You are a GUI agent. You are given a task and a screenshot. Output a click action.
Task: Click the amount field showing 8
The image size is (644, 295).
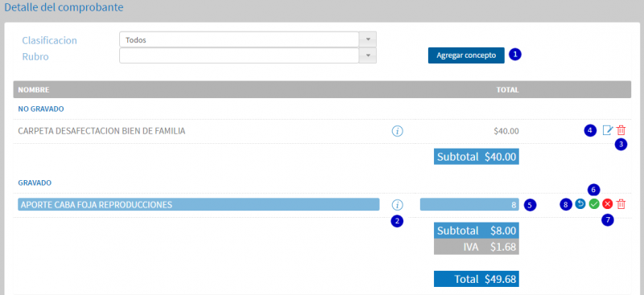[469, 204]
